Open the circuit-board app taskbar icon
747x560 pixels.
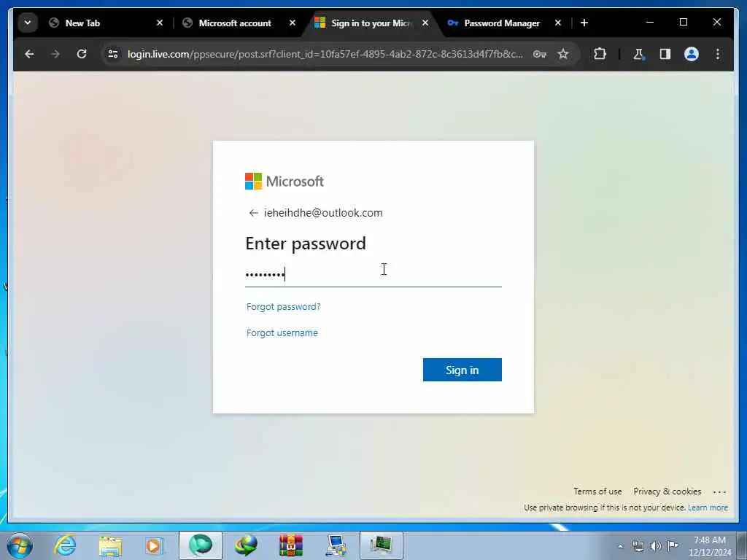pyautogui.click(x=381, y=545)
